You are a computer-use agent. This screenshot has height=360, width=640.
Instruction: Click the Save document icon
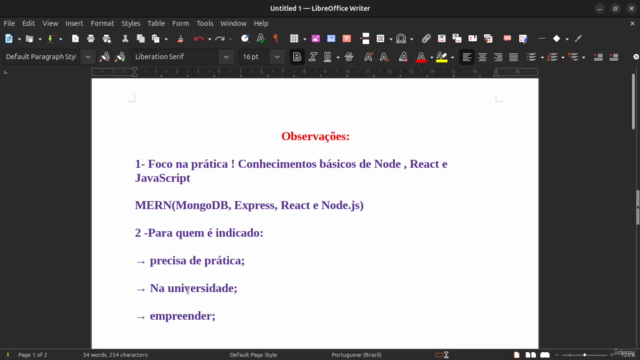click(x=50, y=39)
